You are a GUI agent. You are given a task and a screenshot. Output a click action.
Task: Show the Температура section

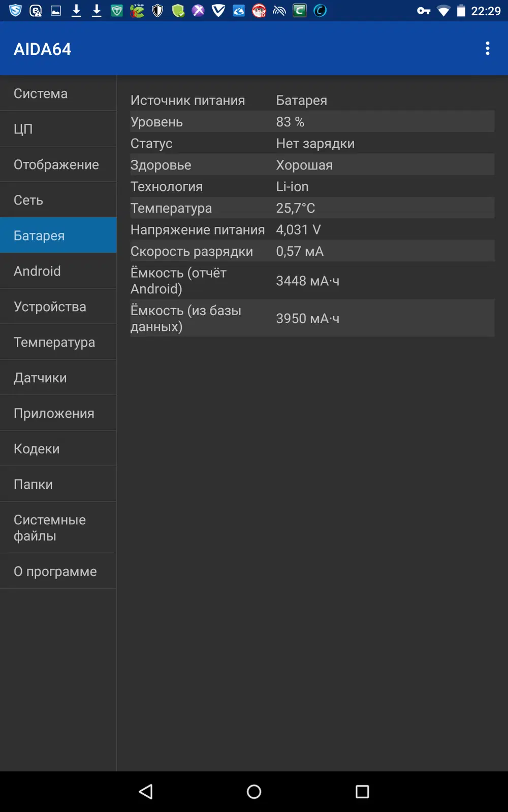coord(58,342)
